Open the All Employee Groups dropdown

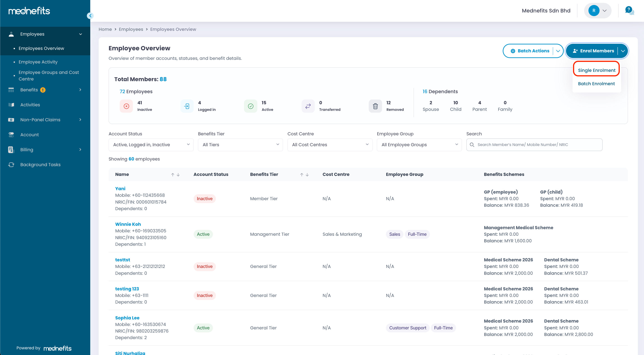coord(419,145)
